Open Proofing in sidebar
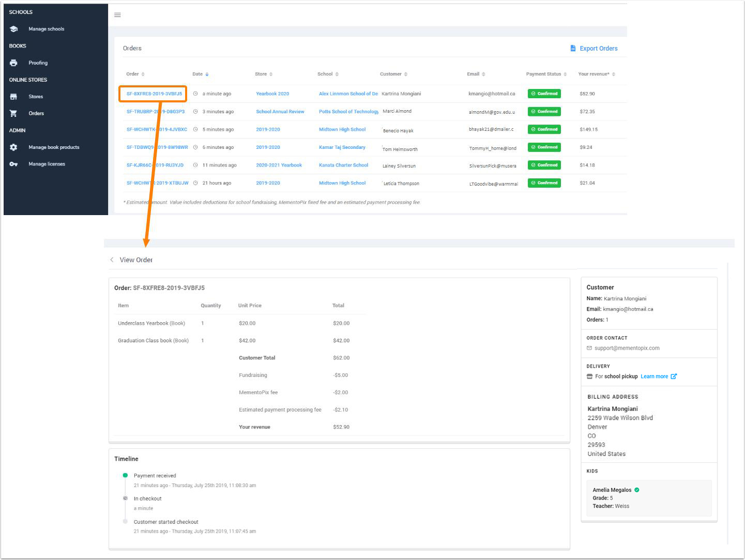The height and width of the screenshot is (560, 745). click(38, 63)
